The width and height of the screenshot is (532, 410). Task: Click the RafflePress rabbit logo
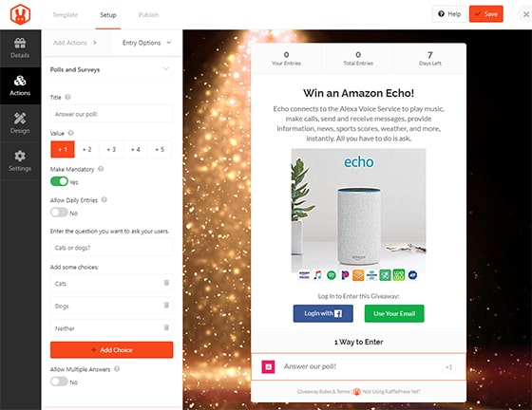(20, 14)
